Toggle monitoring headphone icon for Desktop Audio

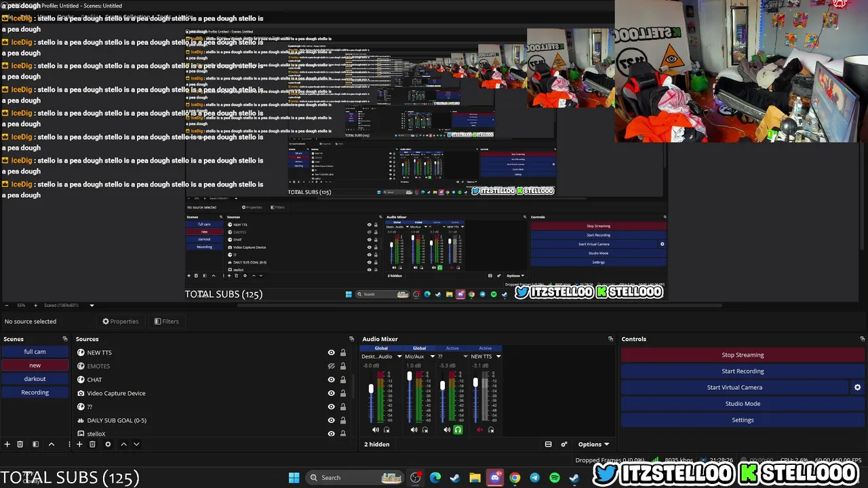[387, 430]
